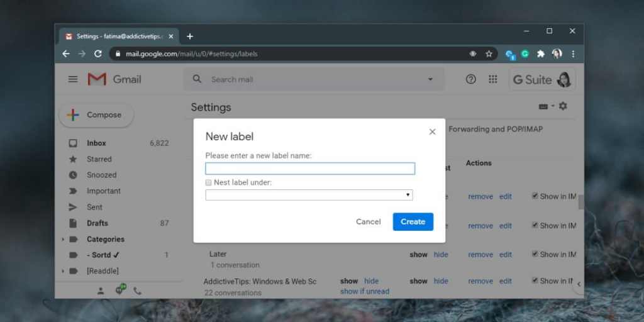This screenshot has width=644, height=322.
Task: Expand the Categories label tree
Action: click(x=63, y=240)
